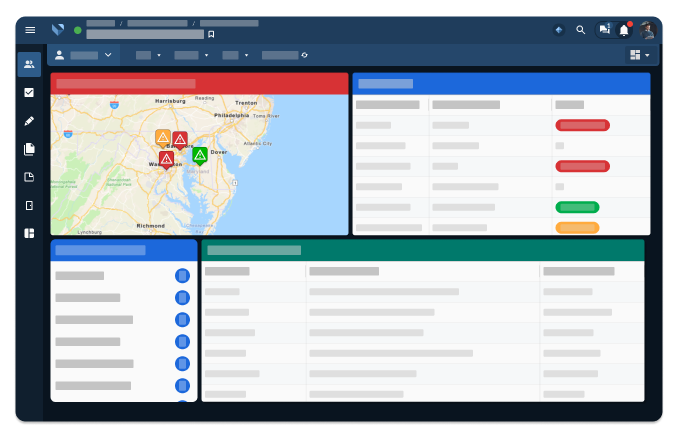Click the Dover label on the map
This screenshot has height=440, width=675.
click(219, 152)
